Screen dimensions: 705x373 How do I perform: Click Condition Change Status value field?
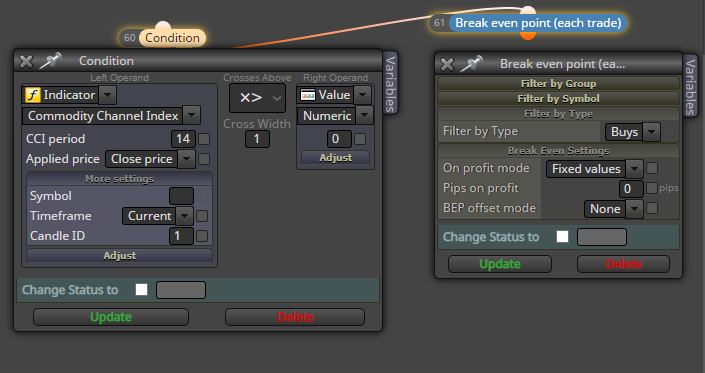[181, 290]
